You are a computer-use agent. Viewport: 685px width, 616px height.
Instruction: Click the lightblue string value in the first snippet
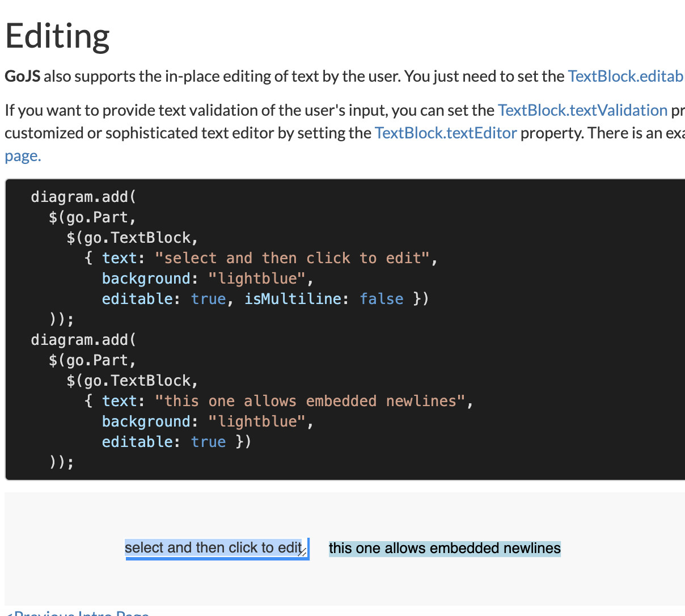click(257, 278)
